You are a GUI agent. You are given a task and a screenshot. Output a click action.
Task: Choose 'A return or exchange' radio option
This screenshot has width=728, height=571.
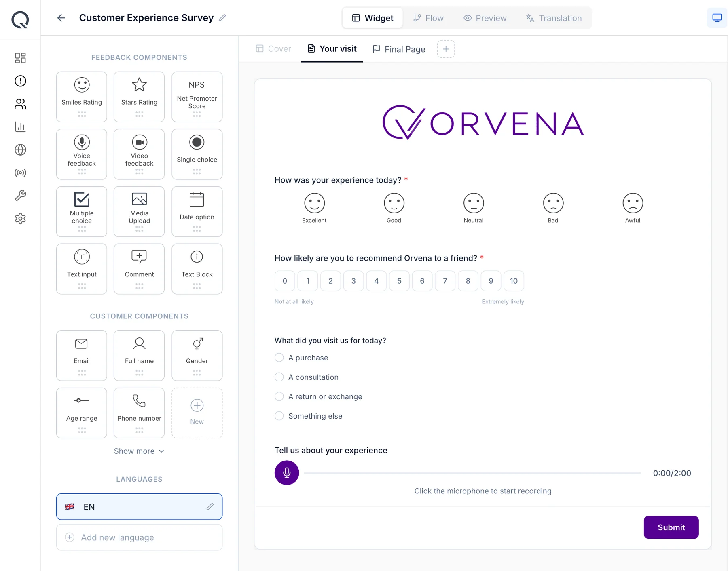[x=279, y=396]
